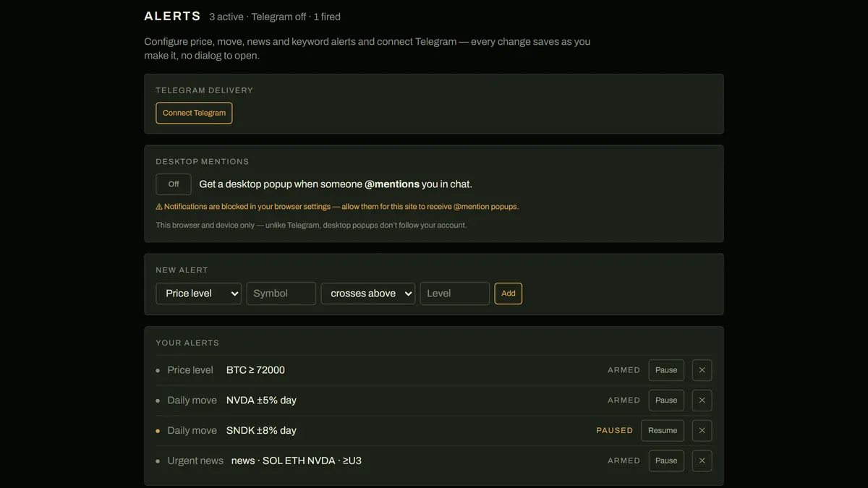Click the SNDK ±8% day text
The height and width of the screenshot is (488, 868).
(x=261, y=430)
